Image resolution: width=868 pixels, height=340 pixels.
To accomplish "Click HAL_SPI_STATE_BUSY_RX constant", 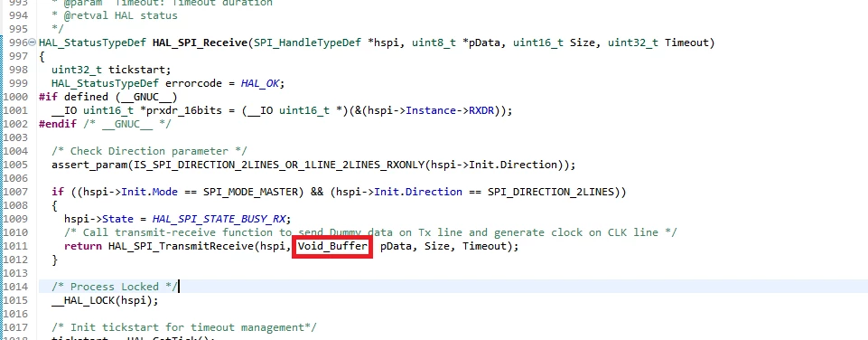I will coord(219,219).
